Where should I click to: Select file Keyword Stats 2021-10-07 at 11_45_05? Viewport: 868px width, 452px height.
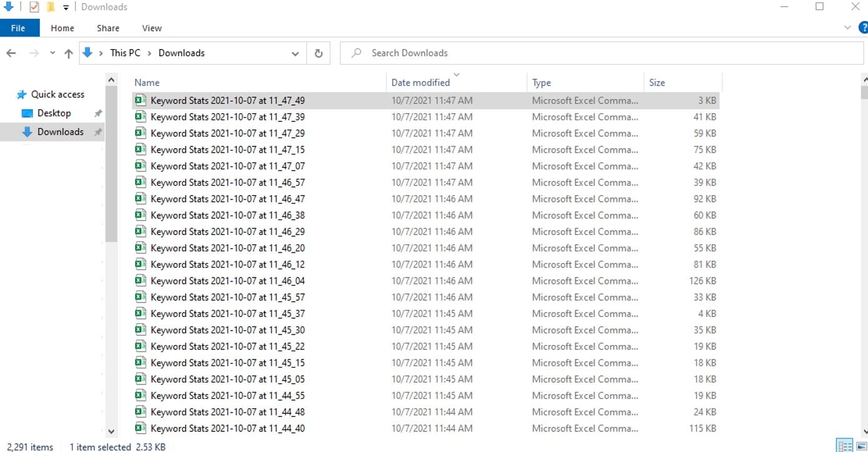[228, 379]
